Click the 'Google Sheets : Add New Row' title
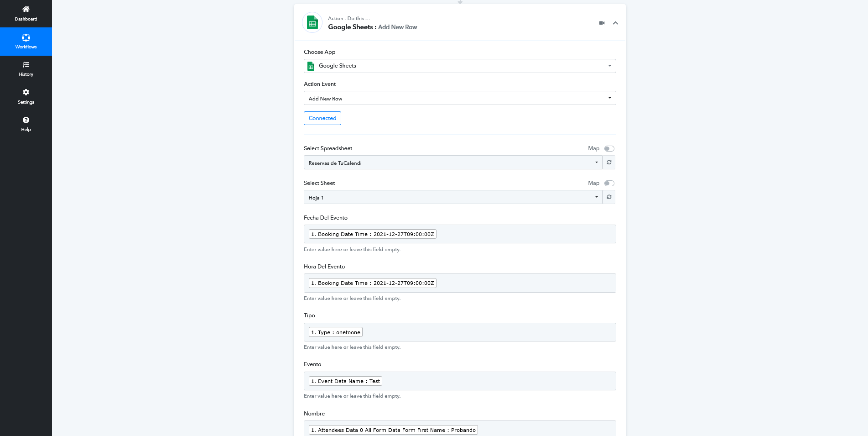 pyautogui.click(x=372, y=27)
